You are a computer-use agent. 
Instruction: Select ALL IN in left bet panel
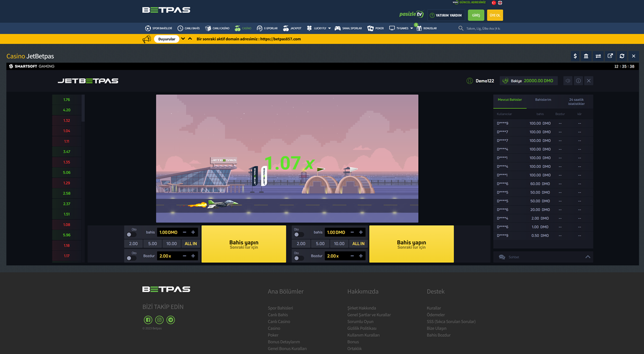(191, 244)
